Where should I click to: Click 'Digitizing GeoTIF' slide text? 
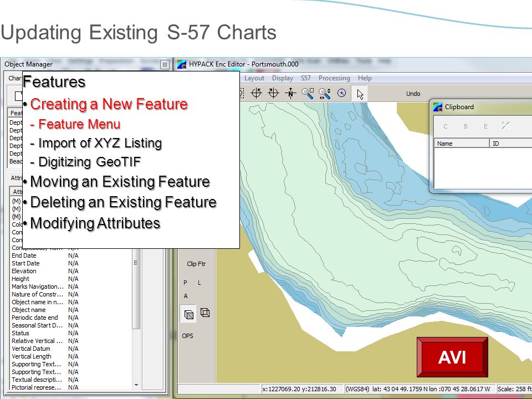(90, 161)
